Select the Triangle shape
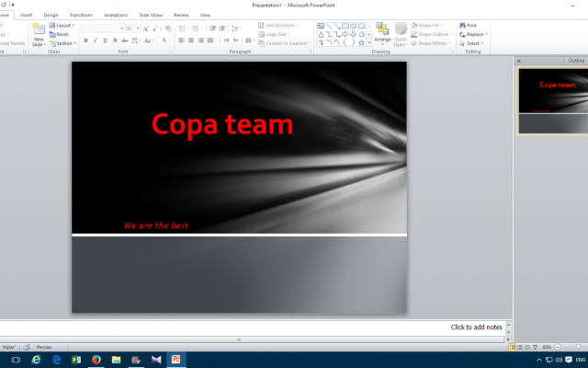Image resolution: width=588 pixels, height=368 pixels. pos(321,34)
